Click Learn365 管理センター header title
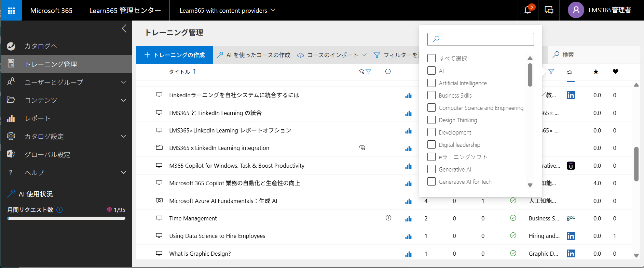The width and height of the screenshot is (644, 268). pos(125,11)
